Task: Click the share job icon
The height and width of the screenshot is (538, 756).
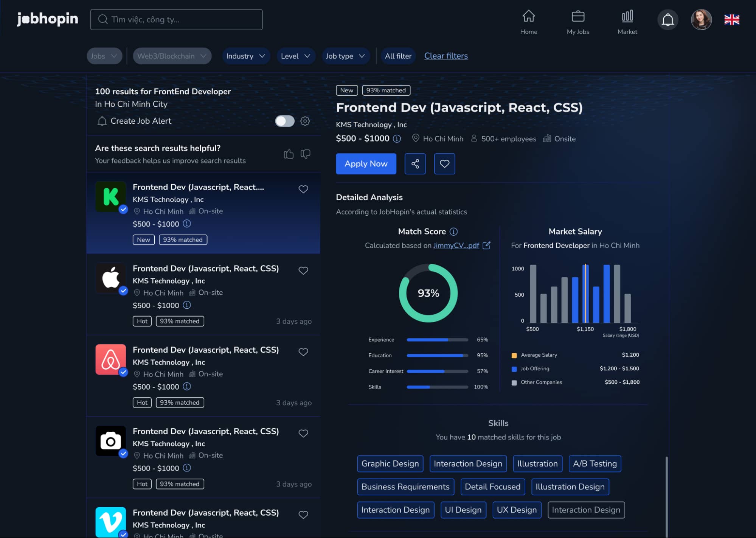Action: point(415,163)
